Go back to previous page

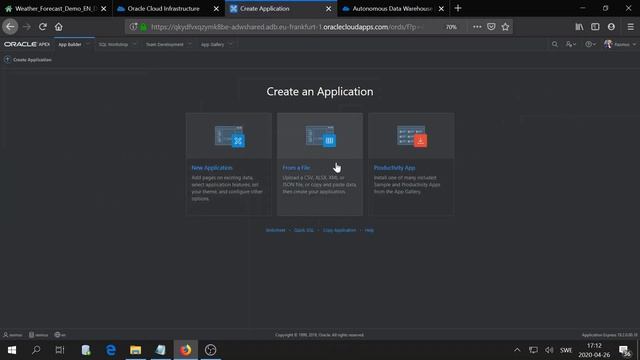click(x=10, y=27)
